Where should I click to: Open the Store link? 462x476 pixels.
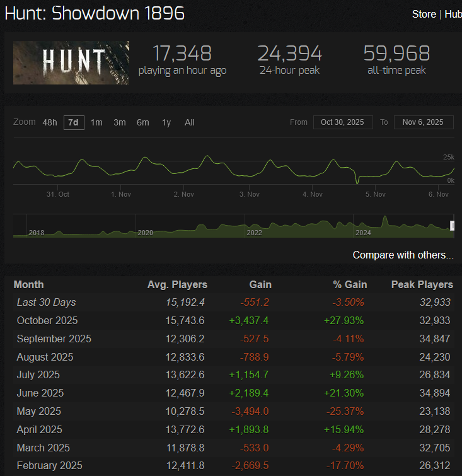click(x=424, y=14)
